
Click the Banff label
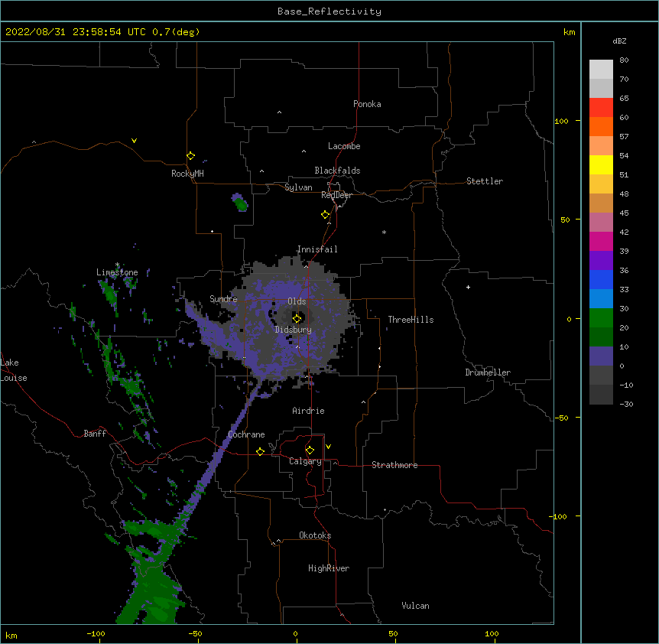[x=95, y=434]
